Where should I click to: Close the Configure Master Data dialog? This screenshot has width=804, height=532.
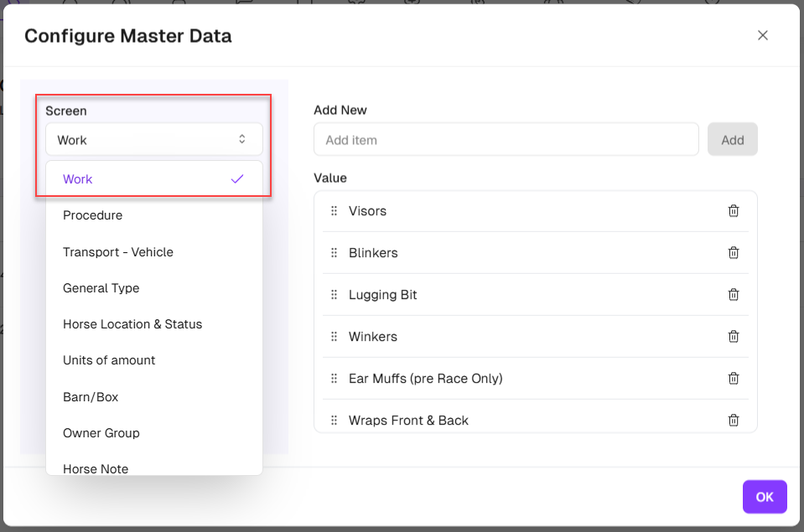762,35
